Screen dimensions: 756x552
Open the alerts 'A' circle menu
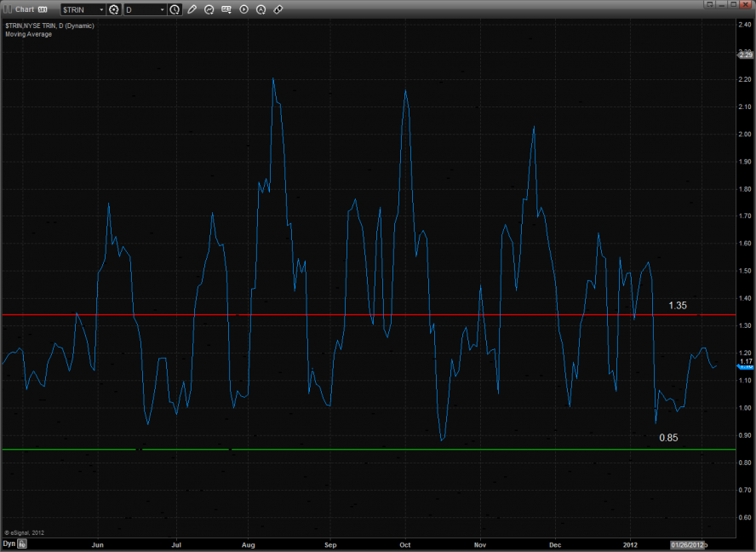click(x=261, y=9)
